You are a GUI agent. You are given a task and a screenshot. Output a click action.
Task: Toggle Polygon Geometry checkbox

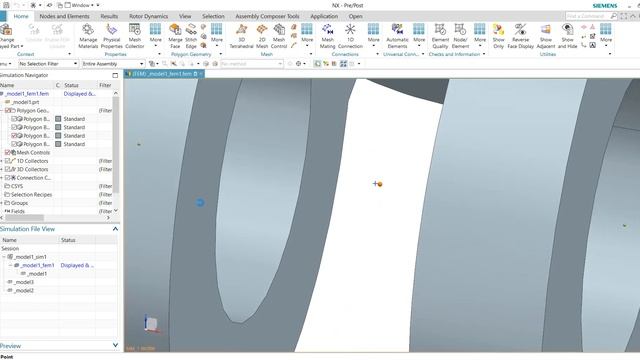pyautogui.click(x=8, y=110)
